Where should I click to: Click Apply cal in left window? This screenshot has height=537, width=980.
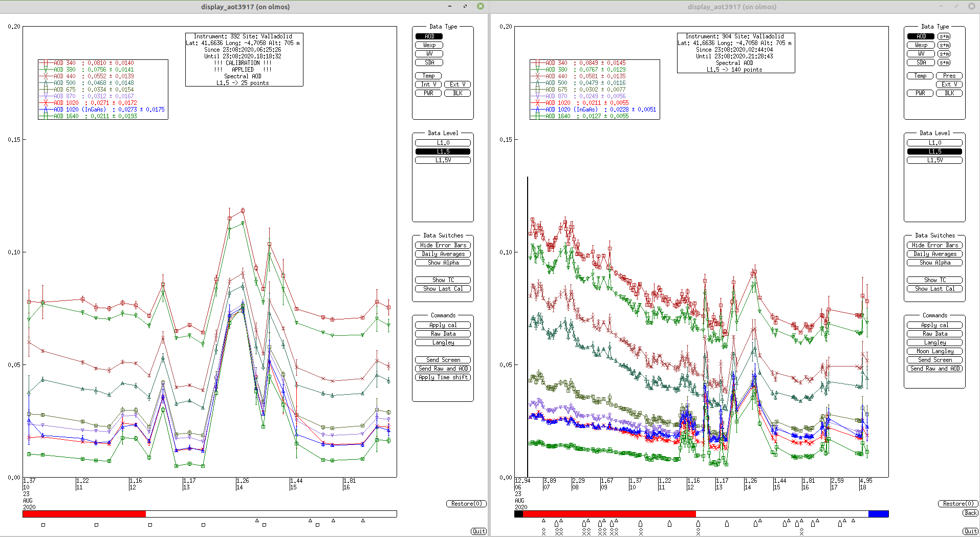pyautogui.click(x=443, y=325)
